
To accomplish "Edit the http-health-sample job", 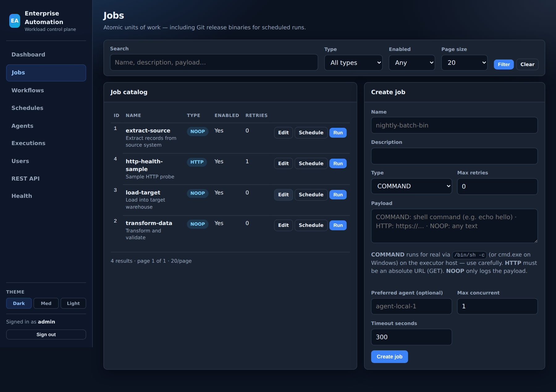I will [283, 164].
